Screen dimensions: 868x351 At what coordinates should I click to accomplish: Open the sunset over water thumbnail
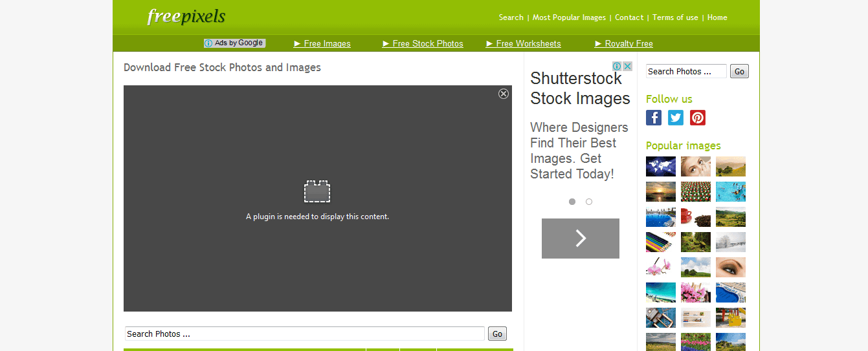pyautogui.click(x=661, y=191)
